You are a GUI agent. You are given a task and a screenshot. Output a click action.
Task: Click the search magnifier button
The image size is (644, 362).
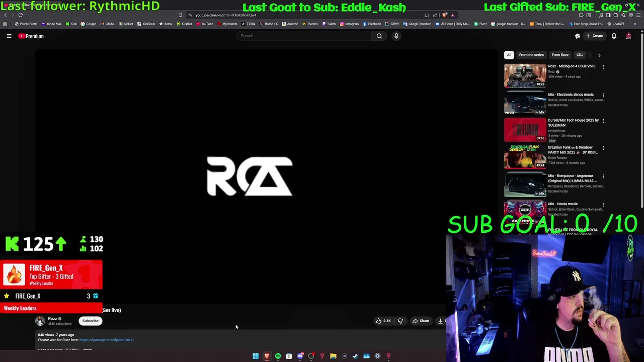coord(379,36)
